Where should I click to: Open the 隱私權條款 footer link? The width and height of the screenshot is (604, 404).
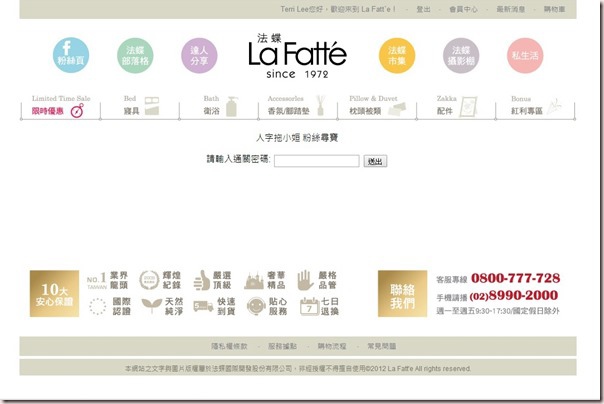[229, 346]
